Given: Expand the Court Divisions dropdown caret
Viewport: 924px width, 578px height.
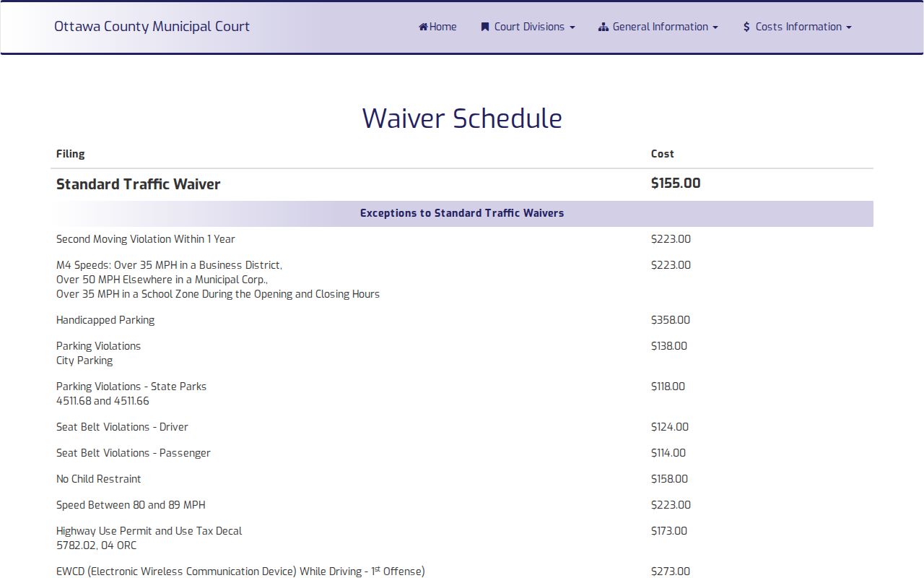Looking at the screenshot, I should (x=572, y=27).
